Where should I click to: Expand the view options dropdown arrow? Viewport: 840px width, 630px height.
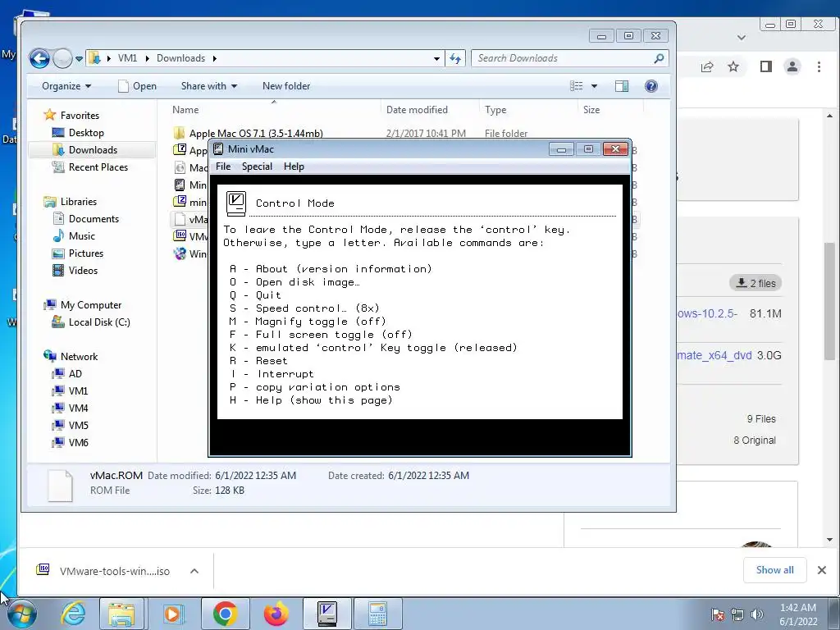[594, 86]
